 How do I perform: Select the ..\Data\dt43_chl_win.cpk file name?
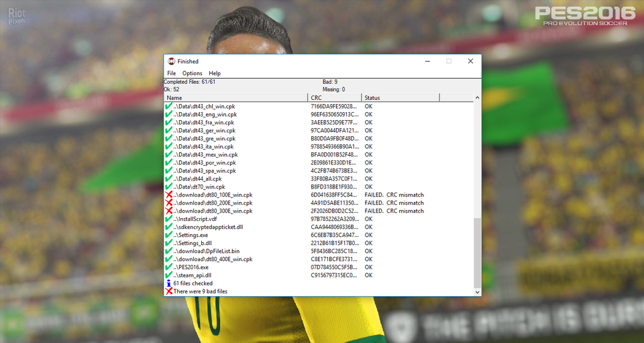pyautogui.click(x=204, y=107)
